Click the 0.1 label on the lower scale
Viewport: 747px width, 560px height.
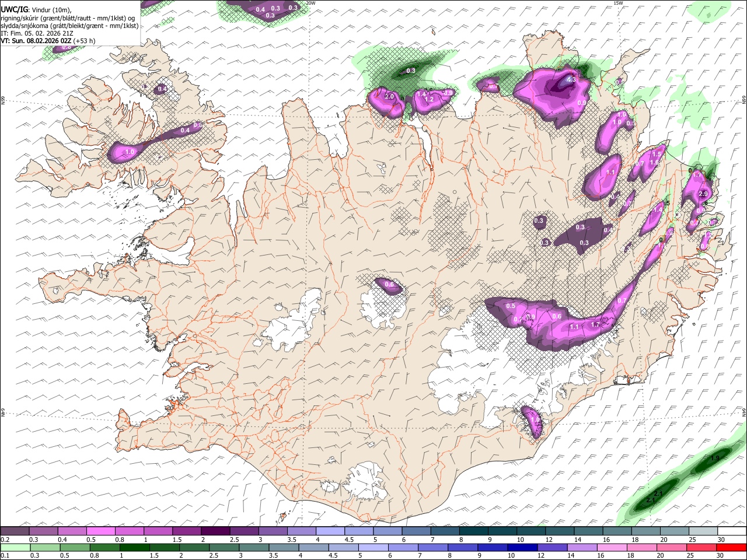5,556
